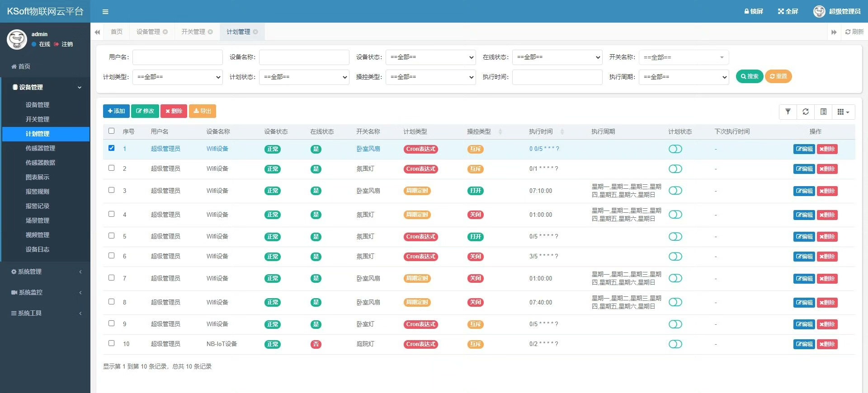Check the row 4 checkbox
This screenshot has height=393, width=868.
point(111,214)
